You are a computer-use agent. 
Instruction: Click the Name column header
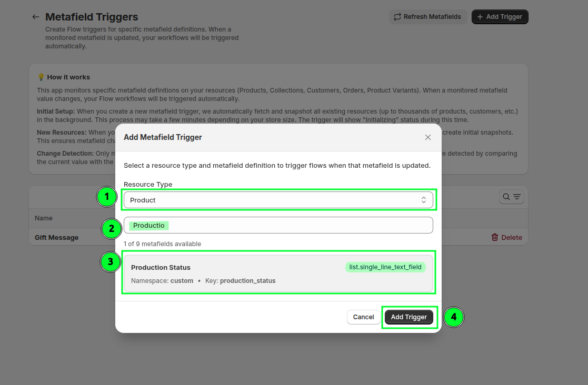pyautogui.click(x=44, y=218)
